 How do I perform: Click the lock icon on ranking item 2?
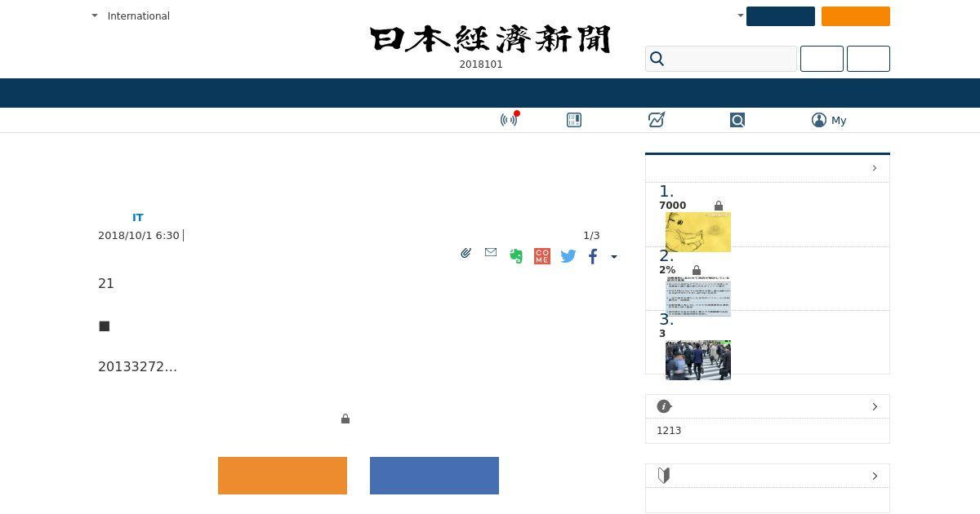tap(697, 270)
